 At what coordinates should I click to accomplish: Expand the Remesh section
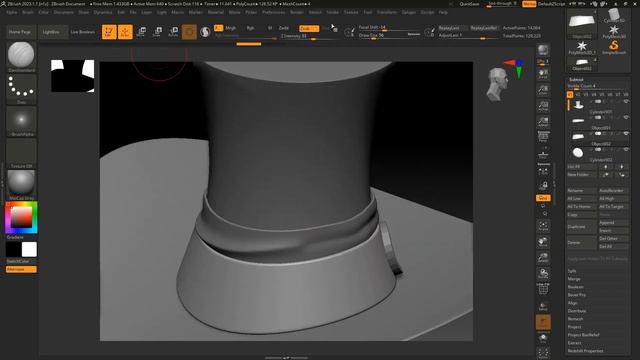point(575,319)
